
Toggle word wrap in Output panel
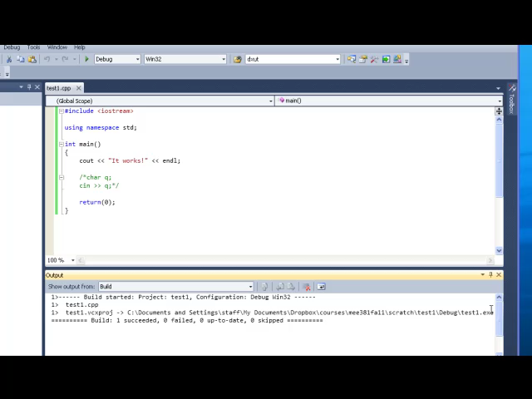tap(322, 287)
